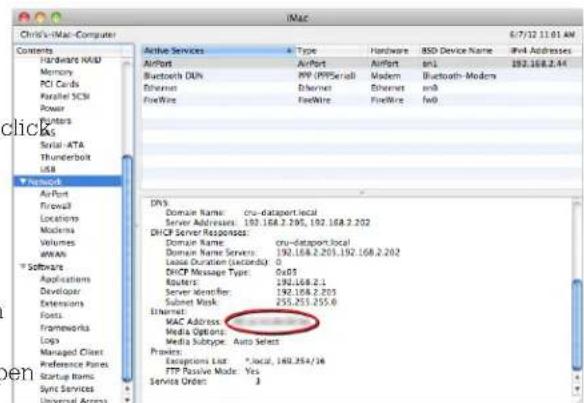The image size is (584, 403).
Task: Click the pane divider handle dot
Action: tap(362, 193)
